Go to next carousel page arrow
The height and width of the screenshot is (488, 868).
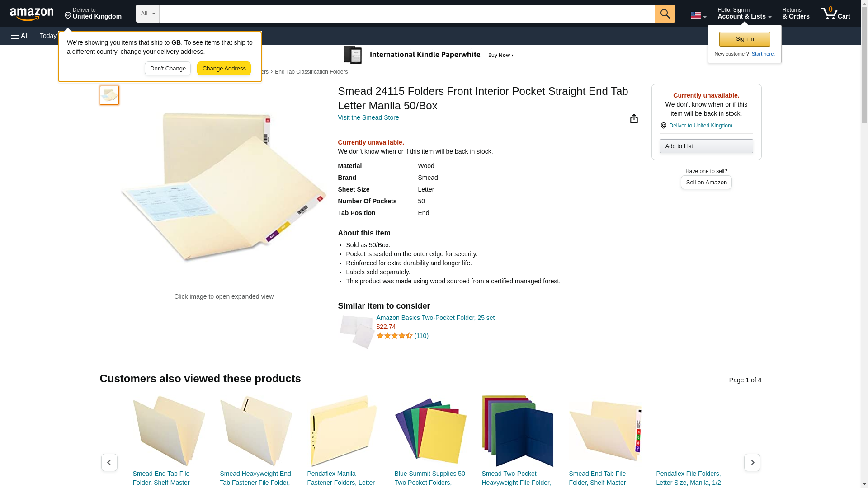coord(752,462)
